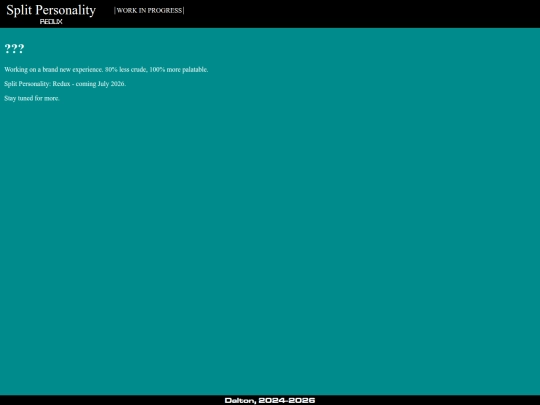This screenshot has height=405, width=540.
Task: Click 'Split Personality: Redux - coming July 2026' text
Action: tap(65, 84)
